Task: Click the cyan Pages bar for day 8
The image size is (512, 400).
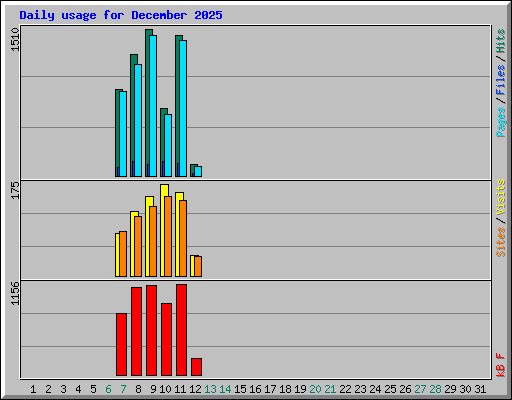Action: 138,120
